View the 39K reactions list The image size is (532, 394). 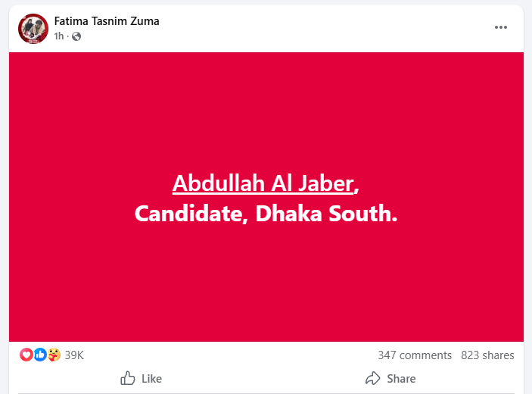click(x=74, y=355)
